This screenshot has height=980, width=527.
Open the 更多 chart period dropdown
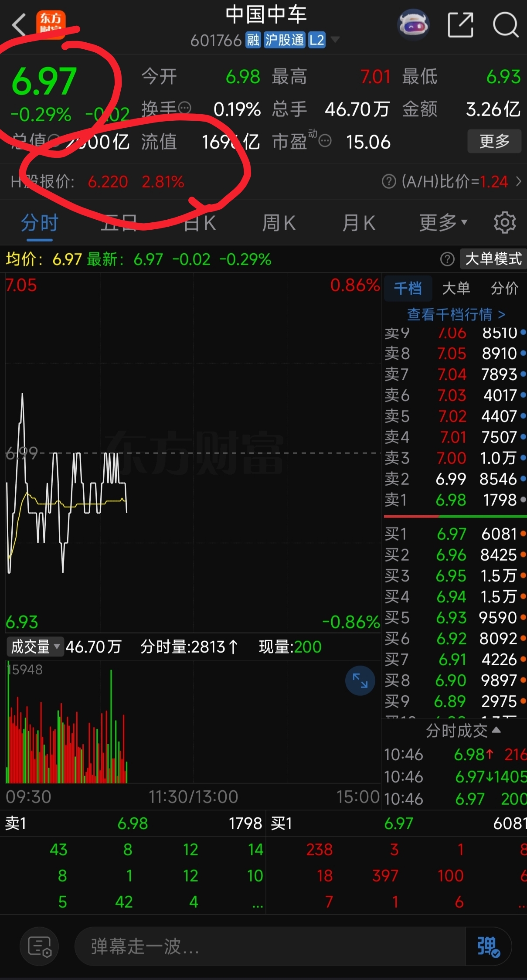click(x=443, y=223)
